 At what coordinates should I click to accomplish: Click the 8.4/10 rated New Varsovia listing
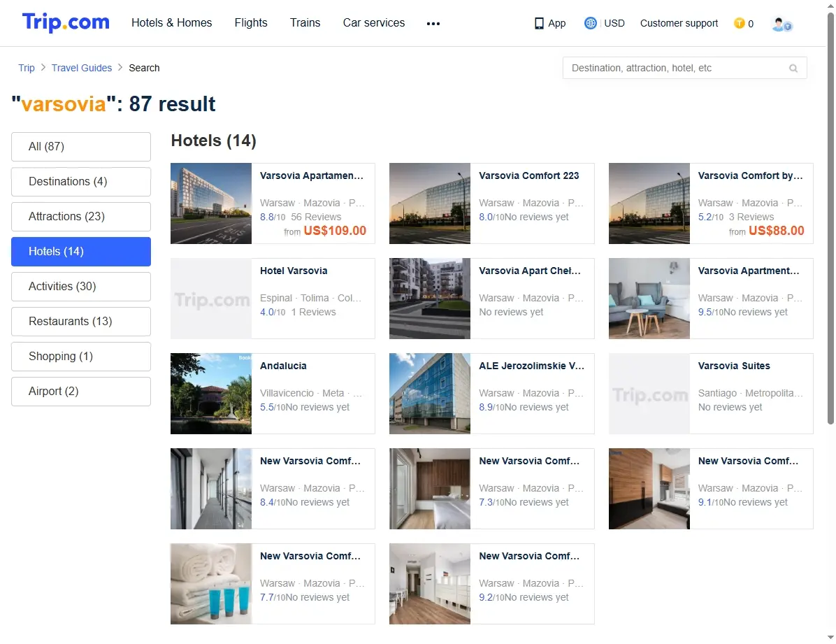[x=273, y=489]
